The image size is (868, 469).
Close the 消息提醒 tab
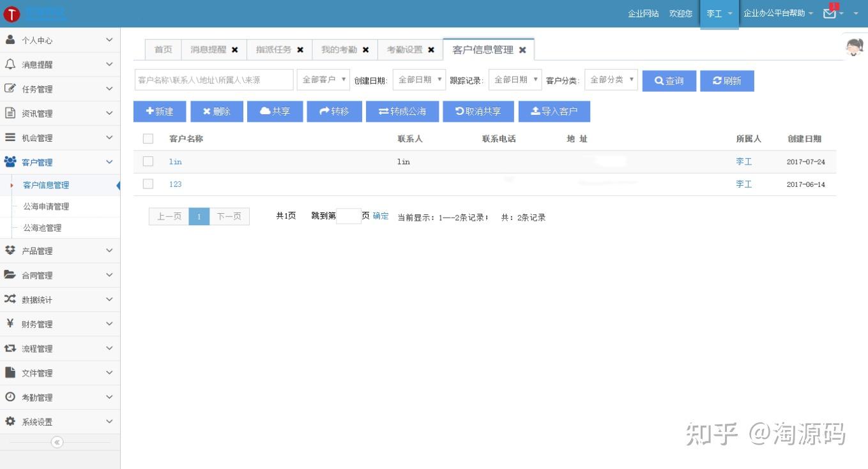(234, 50)
